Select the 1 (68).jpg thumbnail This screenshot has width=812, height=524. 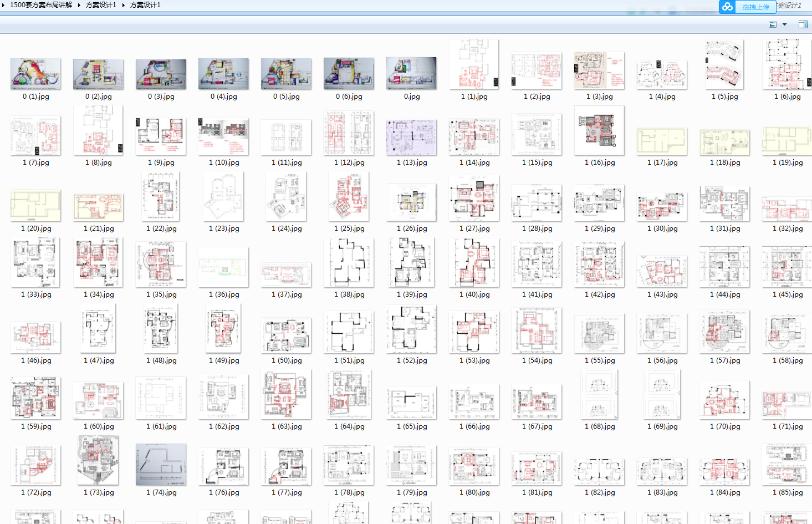[x=599, y=394]
